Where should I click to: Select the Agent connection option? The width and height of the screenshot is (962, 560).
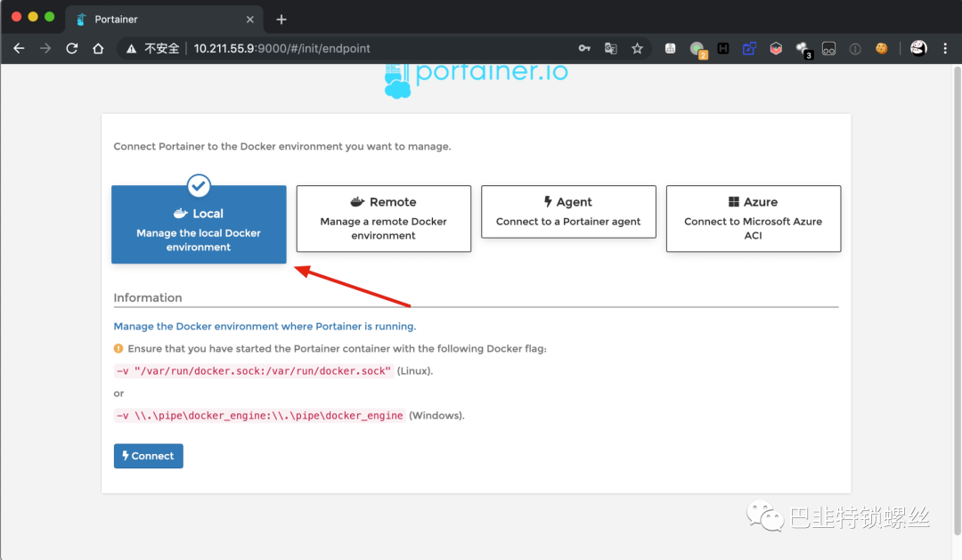568,212
